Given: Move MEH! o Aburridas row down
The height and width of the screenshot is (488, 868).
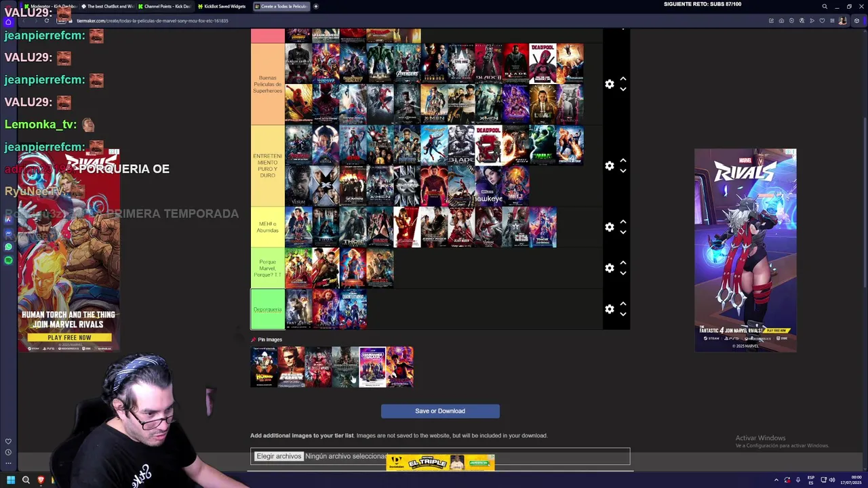Looking at the screenshot, I should coord(623,232).
